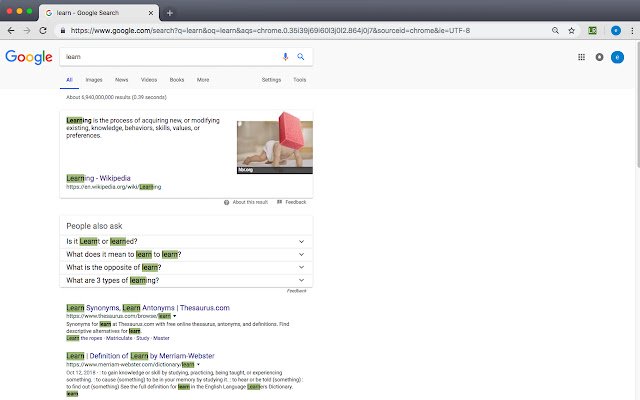Open a new tab with the plus button
640x400 pixels.
point(170,13)
